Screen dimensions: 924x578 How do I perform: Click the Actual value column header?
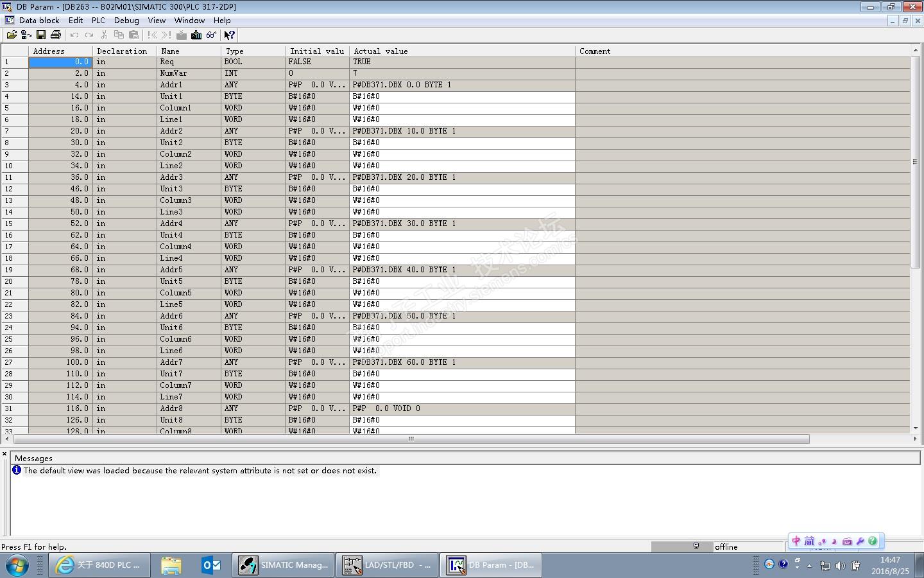point(463,51)
